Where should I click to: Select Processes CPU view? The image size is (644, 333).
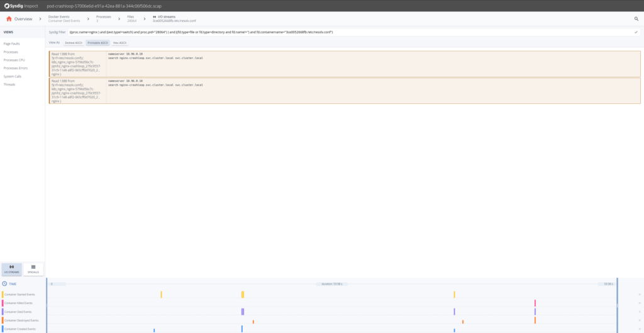tap(14, 60)
